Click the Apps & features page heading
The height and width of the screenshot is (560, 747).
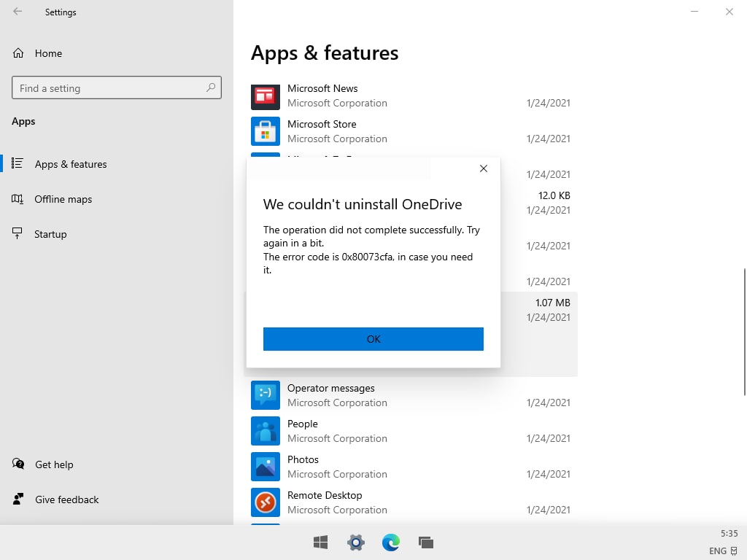pos(325,52)
